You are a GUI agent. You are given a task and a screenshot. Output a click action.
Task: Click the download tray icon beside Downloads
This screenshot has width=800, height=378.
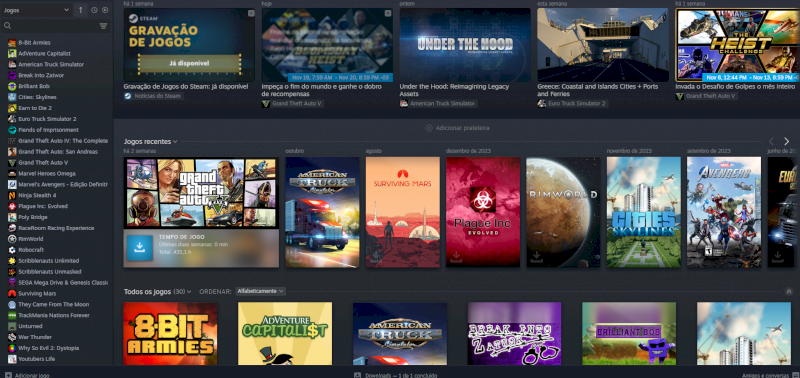(x=358, y=375)
